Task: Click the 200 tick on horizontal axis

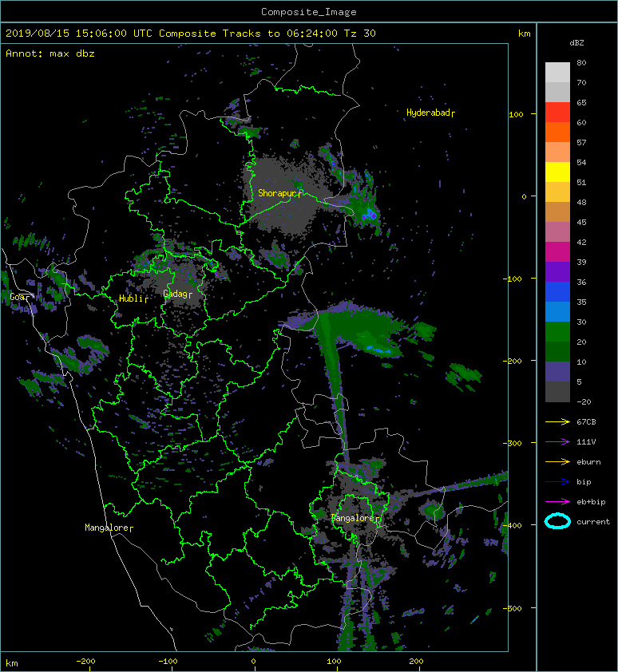Action: (417, 662)
